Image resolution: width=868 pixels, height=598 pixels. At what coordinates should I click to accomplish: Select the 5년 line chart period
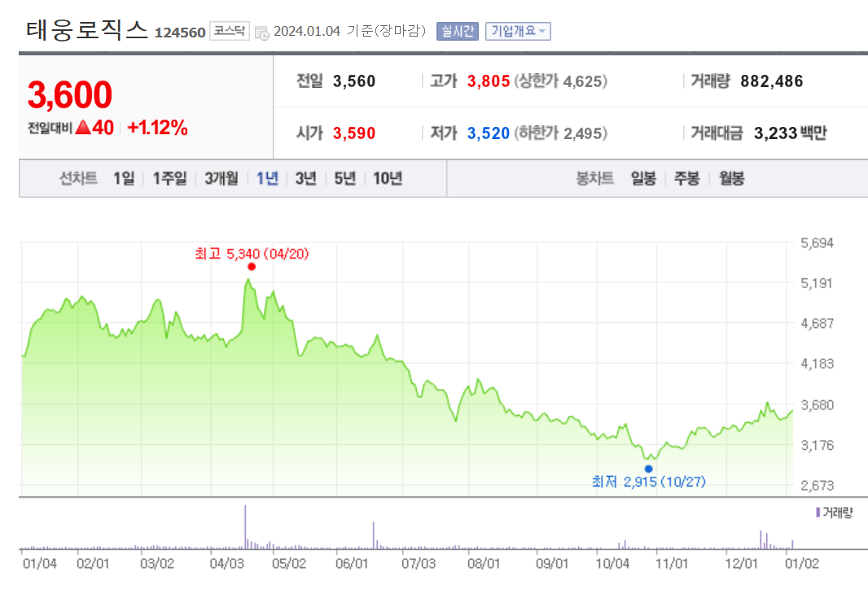(x=345, y=178)
